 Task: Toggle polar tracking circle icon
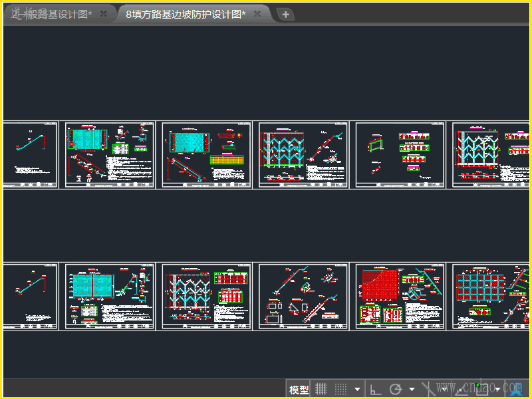tap(395, 389)
